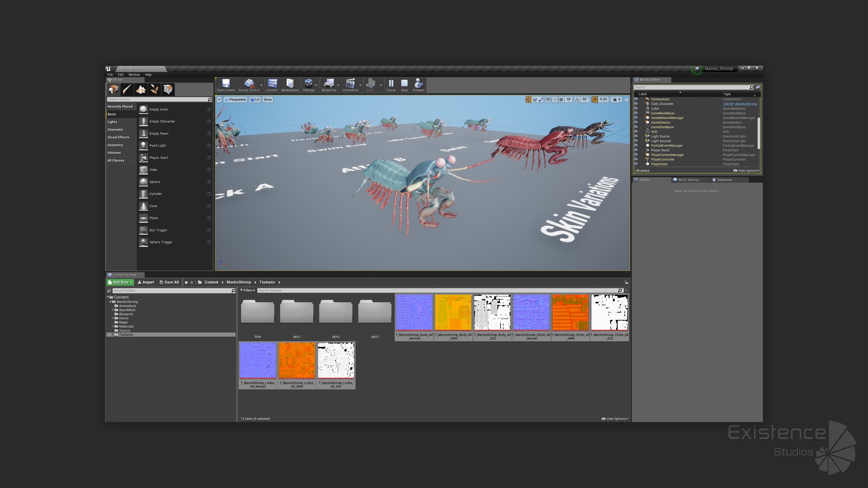This screenshot has height=488, width=868.
Task: Expand the Add New dropdown
Action: (x=120, y=282)
